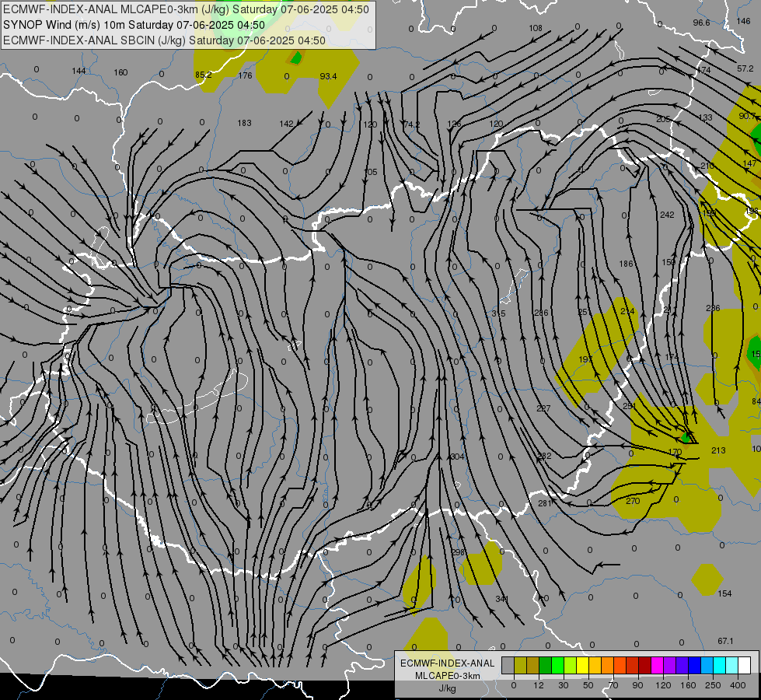The height and width of the screenshot is (700, 761).
Task: Click the map value 146
Action: 743,21
